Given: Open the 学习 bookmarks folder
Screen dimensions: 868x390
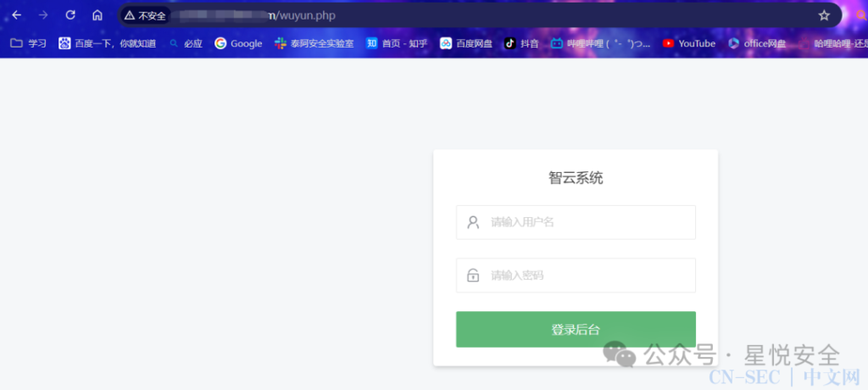Looking at the screenshot, I should (28, 43).
